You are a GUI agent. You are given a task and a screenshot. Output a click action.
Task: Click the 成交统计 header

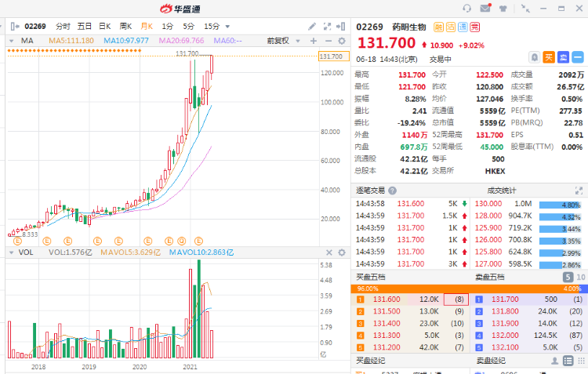click(502, 191)
